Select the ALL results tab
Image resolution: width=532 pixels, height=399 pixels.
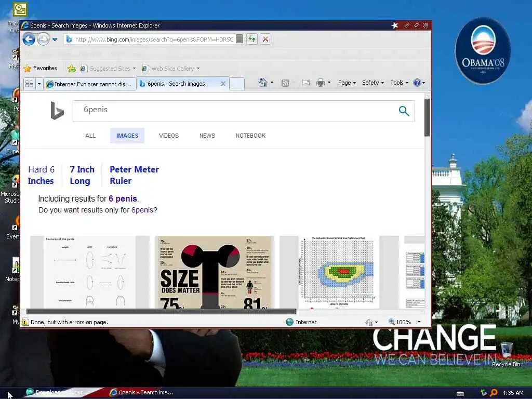pos(90,136)
